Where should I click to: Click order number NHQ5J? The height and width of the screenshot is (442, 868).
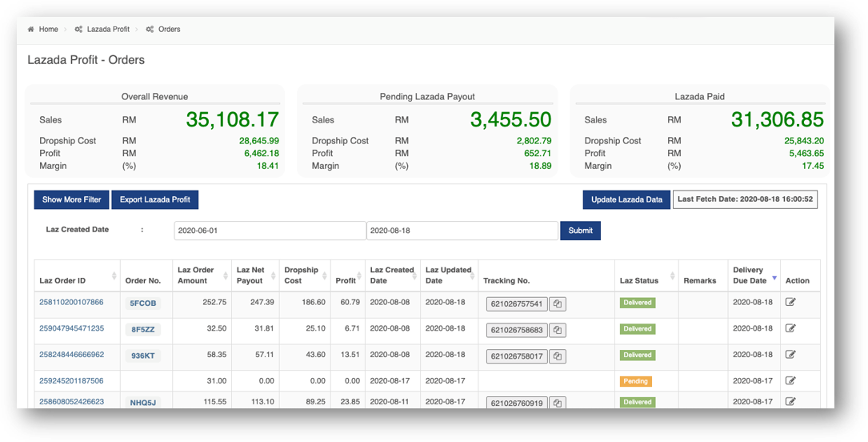pos(143,403)
